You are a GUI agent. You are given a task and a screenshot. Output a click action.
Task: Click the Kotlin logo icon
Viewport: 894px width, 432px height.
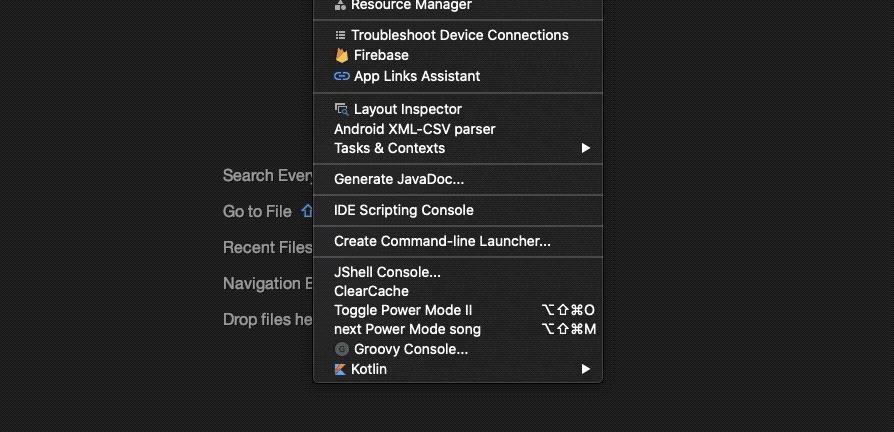(341, 369)
